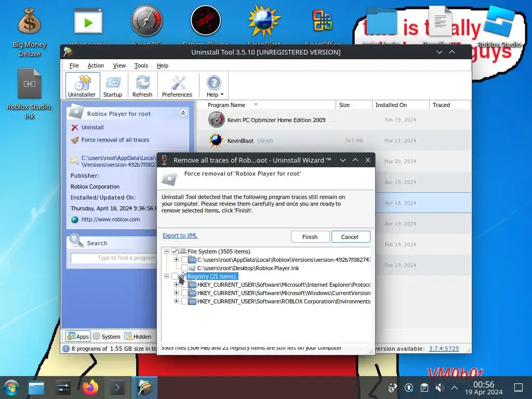Click the muted volume tray icon

(x=440, y=388)
